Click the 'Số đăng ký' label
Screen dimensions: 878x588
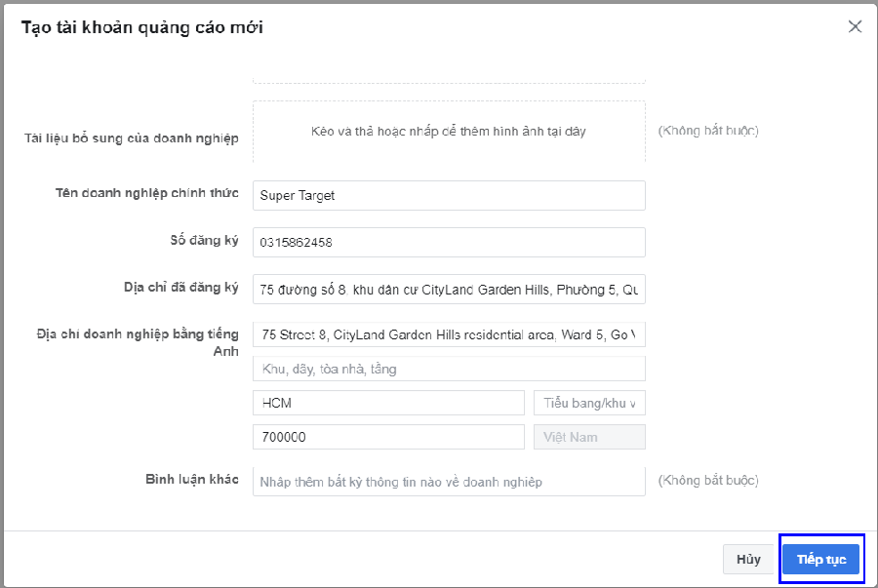pyautogui.click(x=205, y=240)
